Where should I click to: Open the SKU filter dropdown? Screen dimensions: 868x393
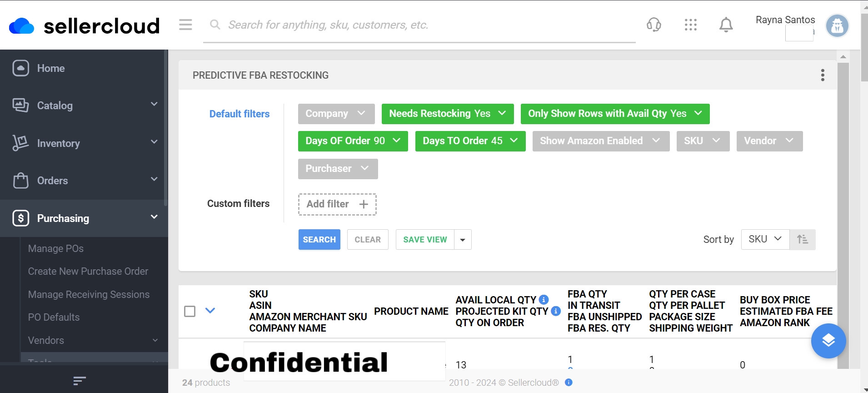click(x=703, y=141)
